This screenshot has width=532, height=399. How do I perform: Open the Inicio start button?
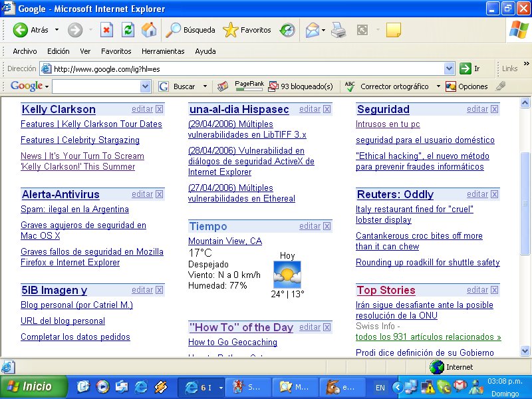pos(33,387)
